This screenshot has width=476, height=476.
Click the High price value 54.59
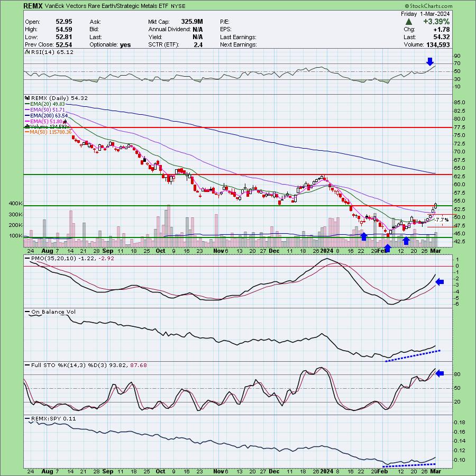(x=64, y=30)
